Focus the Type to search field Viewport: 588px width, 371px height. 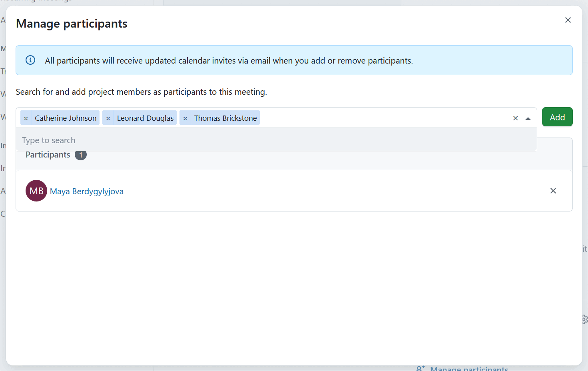(276, 140)
